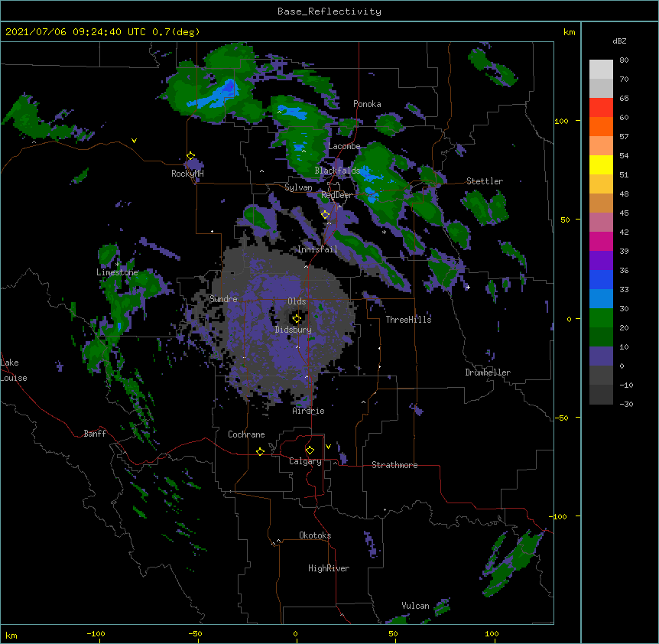Pick the yellow 51-54 dBZ legend swatch
Screen dimensions: 659x644
pos(601,164)
